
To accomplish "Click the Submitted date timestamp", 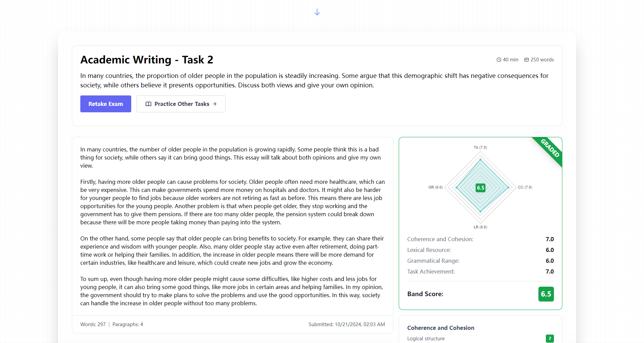I will pyautogui.click(x=346, y=324).
